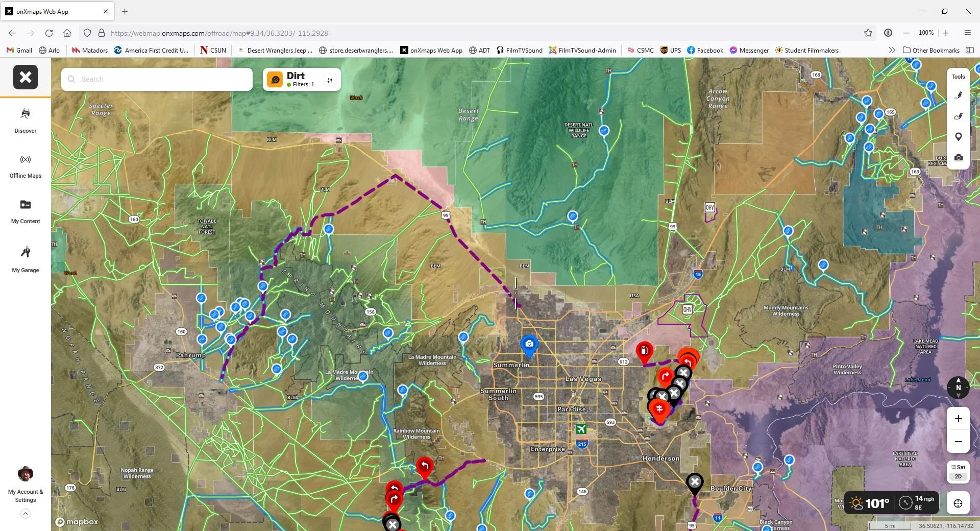Click the blue camera photo waypoint near Summerlin
The image size is (980, 531).
(529, 345)
